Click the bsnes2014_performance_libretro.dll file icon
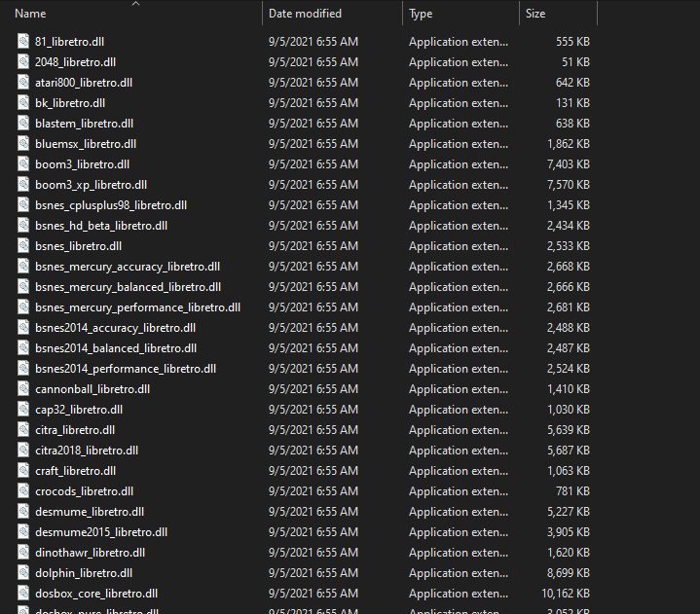Screen dimensions: 700x614 (x=23, y=369)
